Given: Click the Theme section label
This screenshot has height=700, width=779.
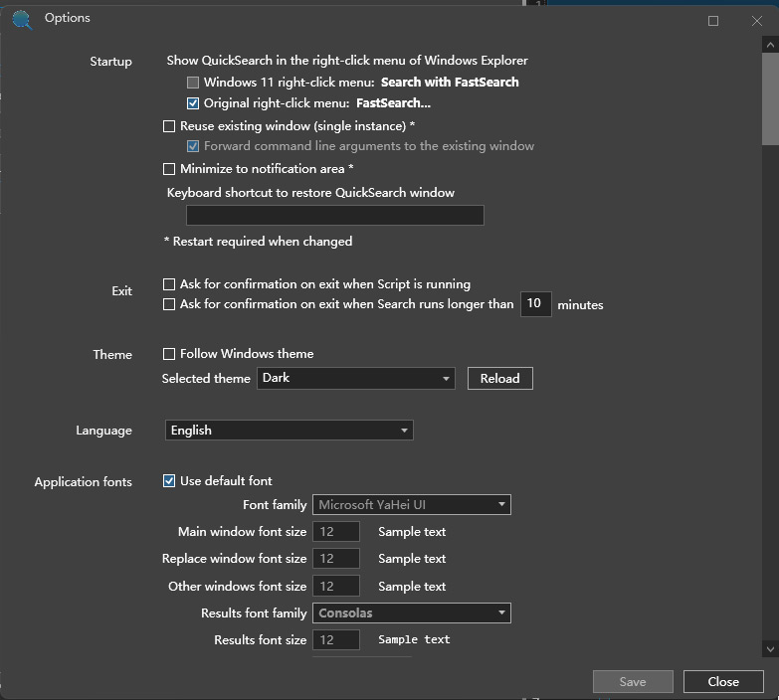Looking at the screenshot, I should pos(112,354).
